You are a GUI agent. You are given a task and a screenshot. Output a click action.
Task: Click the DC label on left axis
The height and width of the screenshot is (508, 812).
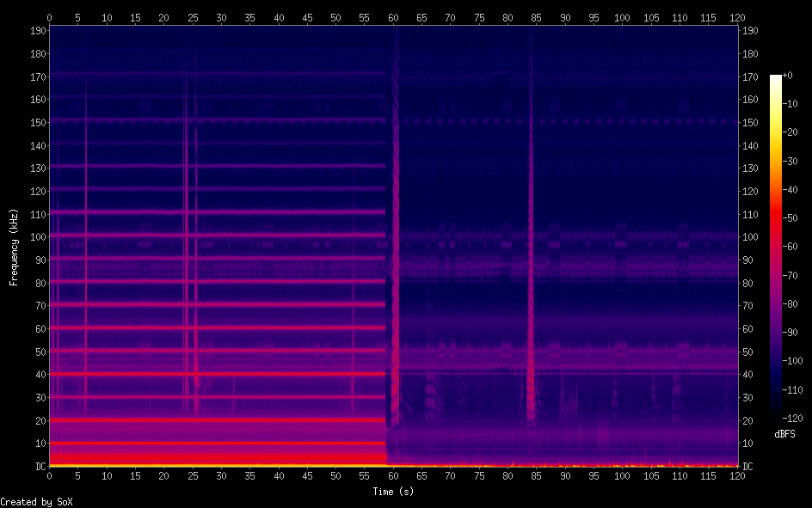coord(38,466)
